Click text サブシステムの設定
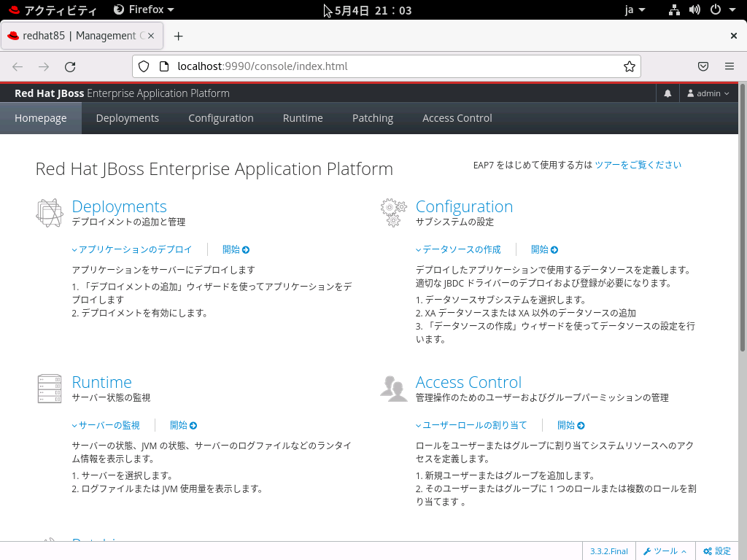 pos(455,222)
